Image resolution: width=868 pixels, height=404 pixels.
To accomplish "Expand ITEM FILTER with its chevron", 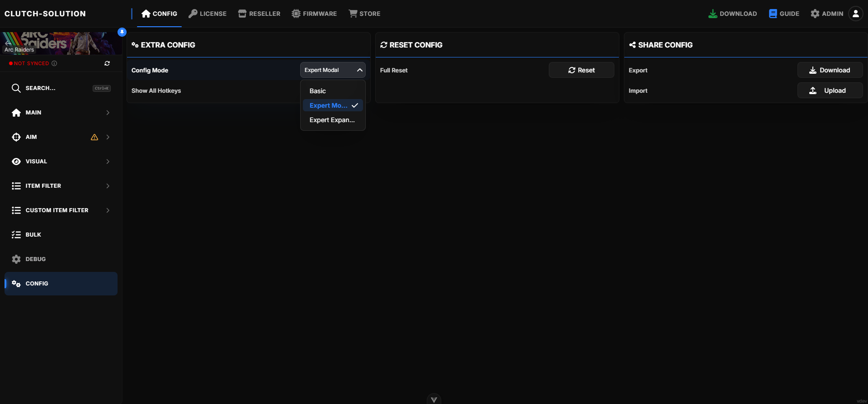I will click(x=108, y=186).
